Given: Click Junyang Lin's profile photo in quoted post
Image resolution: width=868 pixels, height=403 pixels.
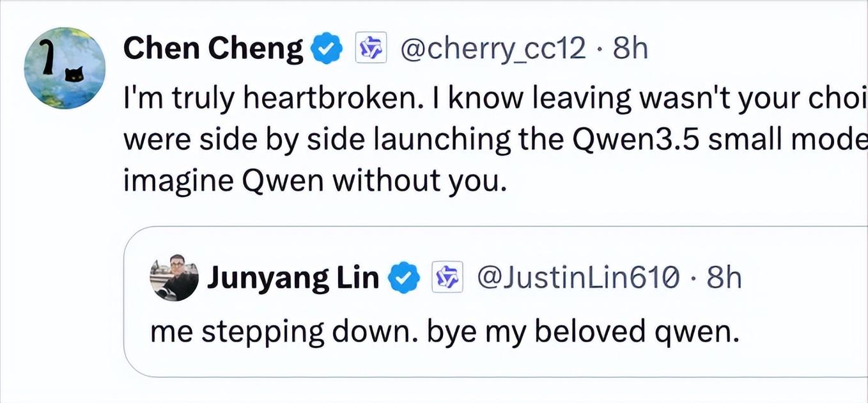Looking at the screenshot, I should [x=174, y=278].
